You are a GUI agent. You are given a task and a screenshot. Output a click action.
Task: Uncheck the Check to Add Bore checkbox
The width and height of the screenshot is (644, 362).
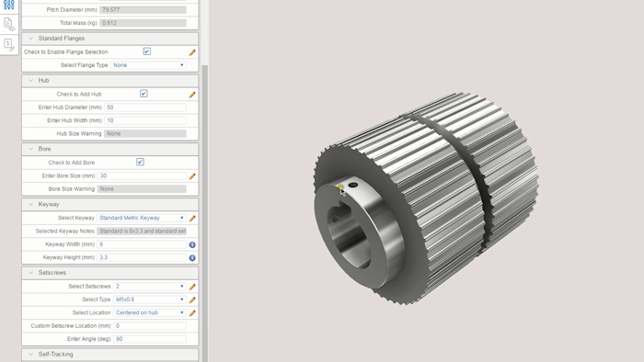(x=140, y=162)
